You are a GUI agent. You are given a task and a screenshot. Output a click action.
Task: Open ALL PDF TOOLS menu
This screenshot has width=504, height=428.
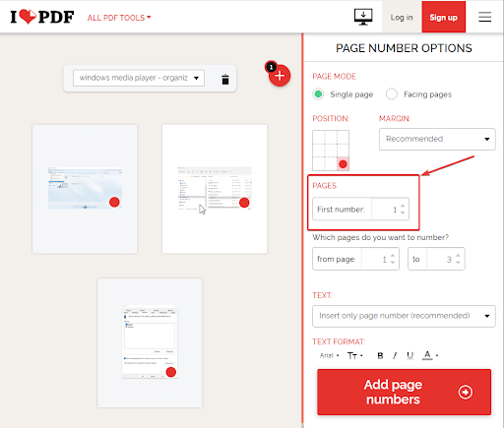point(119,18)
